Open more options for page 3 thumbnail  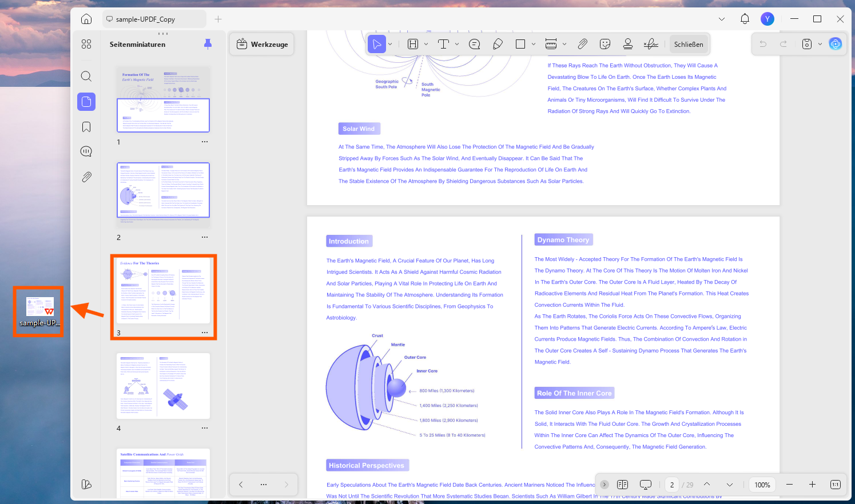pyautogui.click(x=205, y=333)
